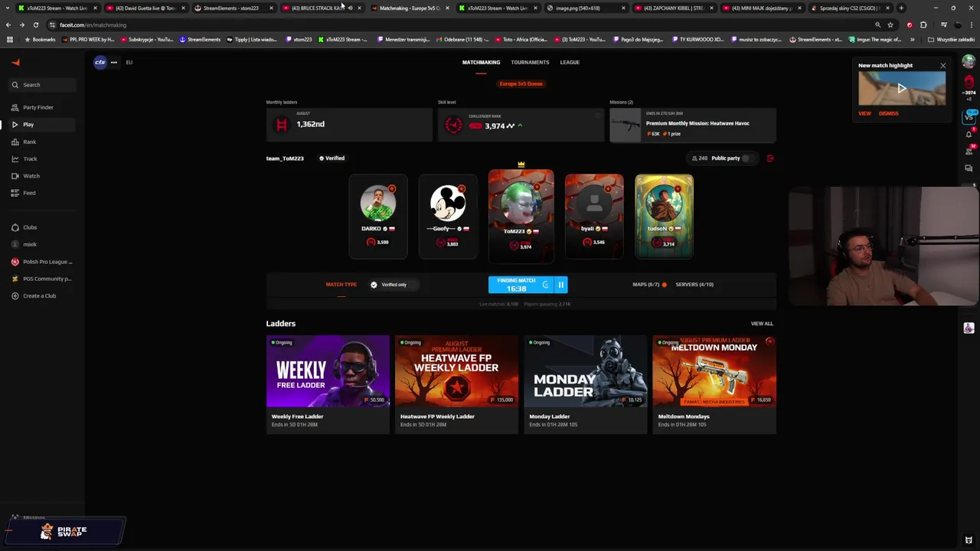Click VIEW on the match highlight
980x551 pixels.
(x=864, y=113)
